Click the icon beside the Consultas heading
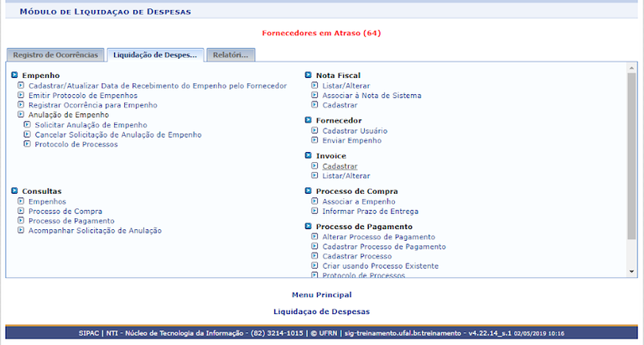 coord(15,191)
